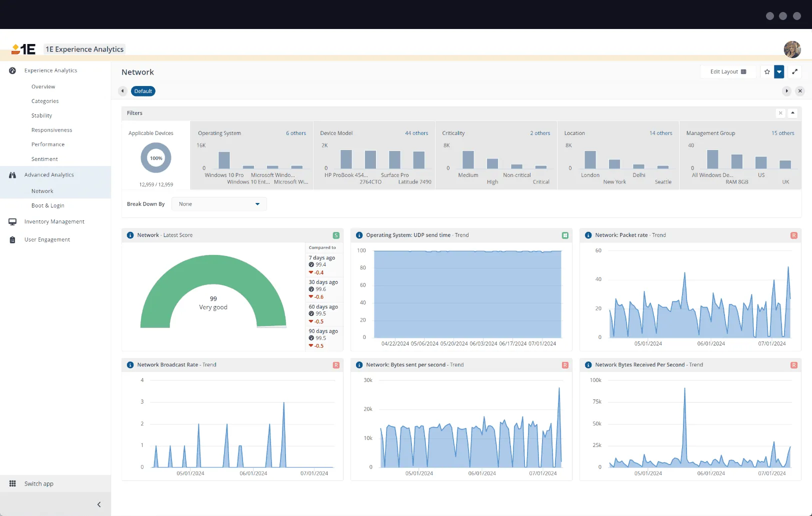
Task: Expand dashboard with the fullscreen arrows icon
Action: pyautogui.click(x=795, y=72)
